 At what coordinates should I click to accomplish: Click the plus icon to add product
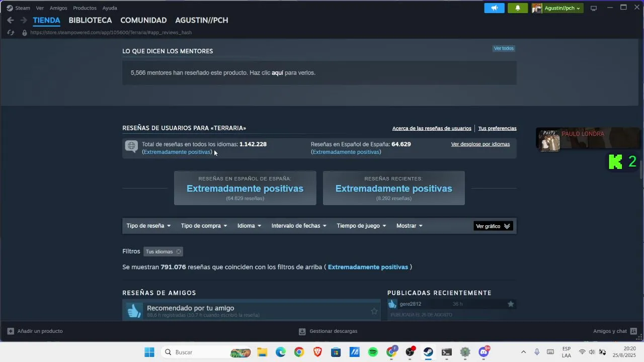pyautogui.click(x=11, y=331)
